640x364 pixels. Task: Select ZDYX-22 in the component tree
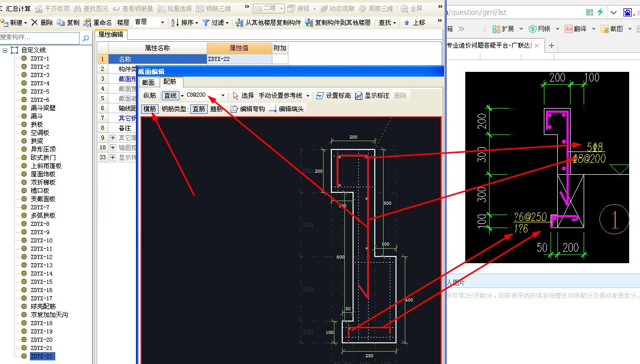pos(41,356)
